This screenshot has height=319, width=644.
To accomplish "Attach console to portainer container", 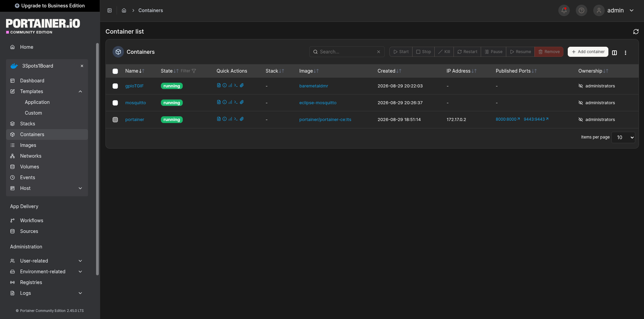I will click(242, 119).
